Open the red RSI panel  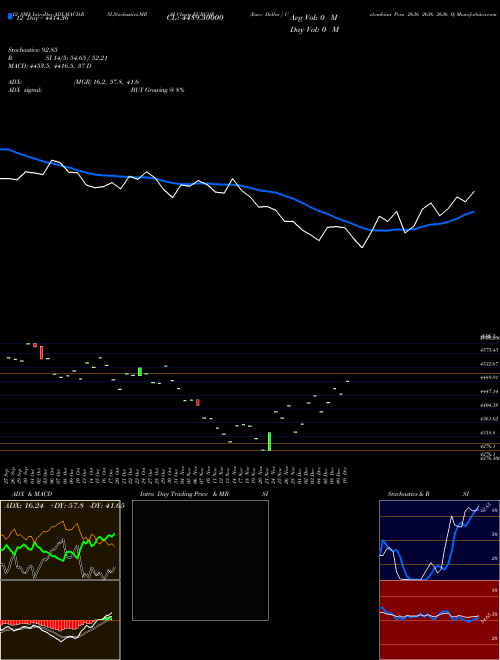point(439,620)
